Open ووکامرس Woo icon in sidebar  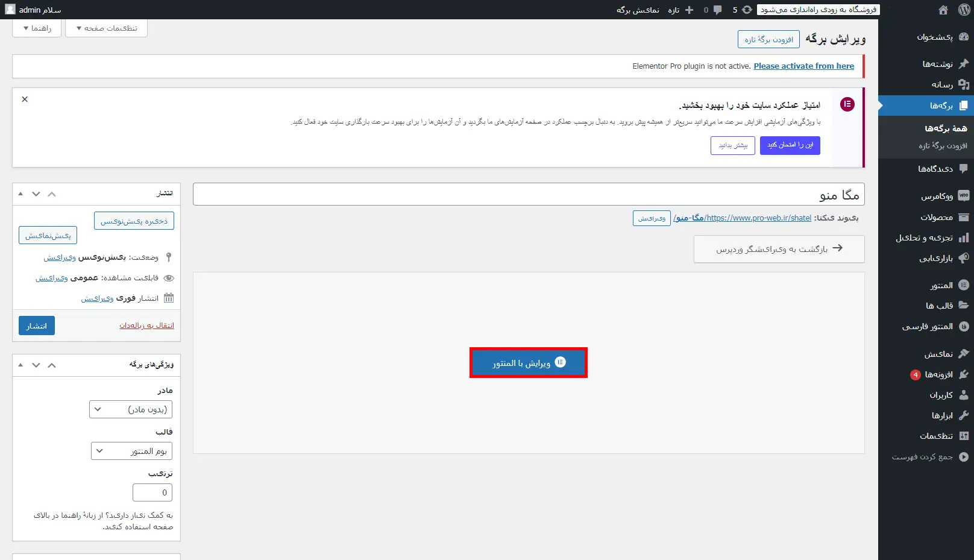963,196
